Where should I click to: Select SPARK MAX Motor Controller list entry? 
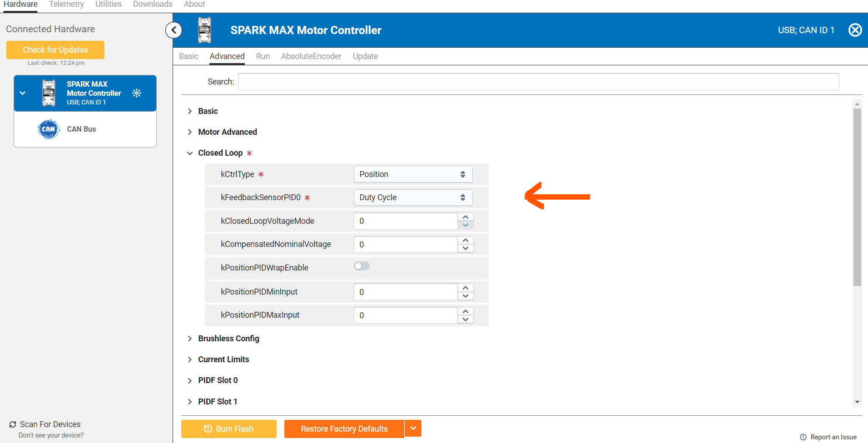coord(85,93)
